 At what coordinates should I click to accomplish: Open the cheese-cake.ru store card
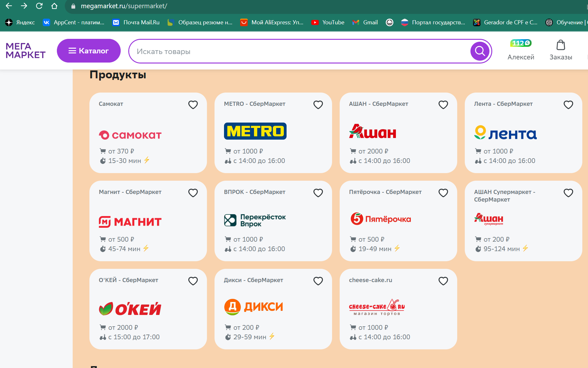[x=398, y=309]
